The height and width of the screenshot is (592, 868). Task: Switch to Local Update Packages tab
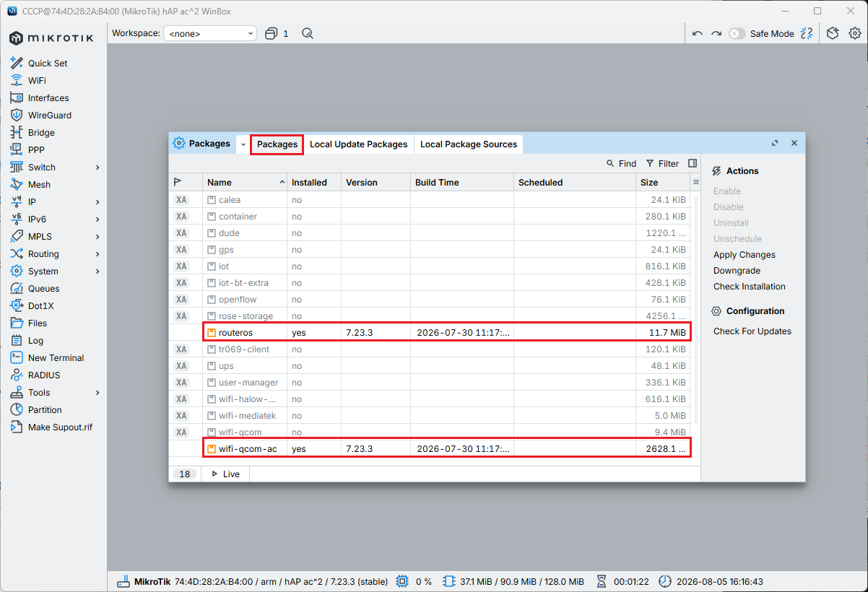(359, 144)
